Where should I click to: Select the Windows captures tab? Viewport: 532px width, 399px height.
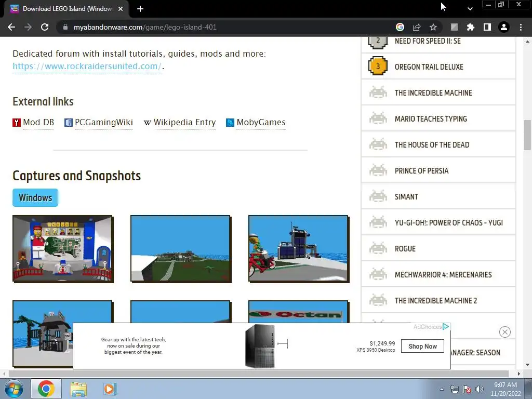tap(35, 197)
